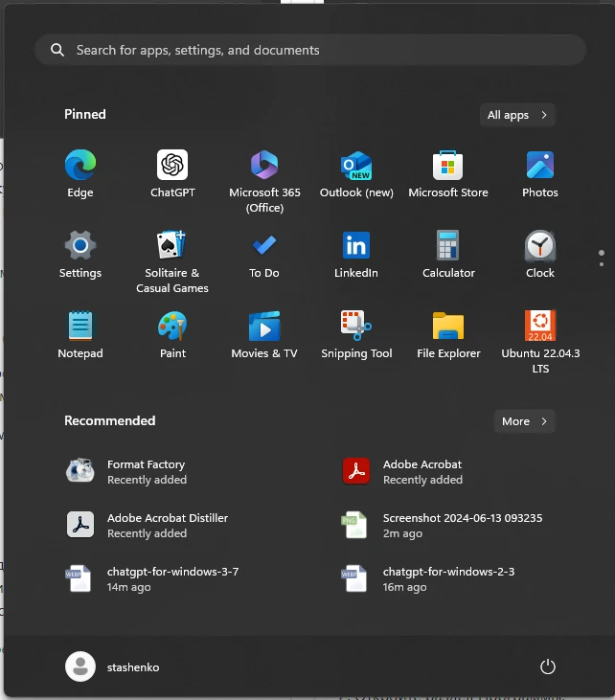Open recently added Adobe Acrobat Distiller
615x700 pixels.
coord(167,525)
